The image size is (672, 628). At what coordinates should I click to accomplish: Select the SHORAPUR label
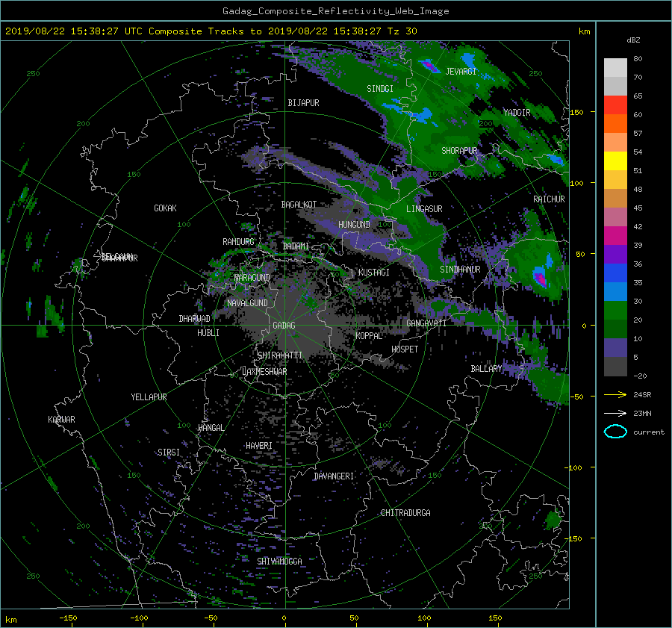[x=459, y=151]
